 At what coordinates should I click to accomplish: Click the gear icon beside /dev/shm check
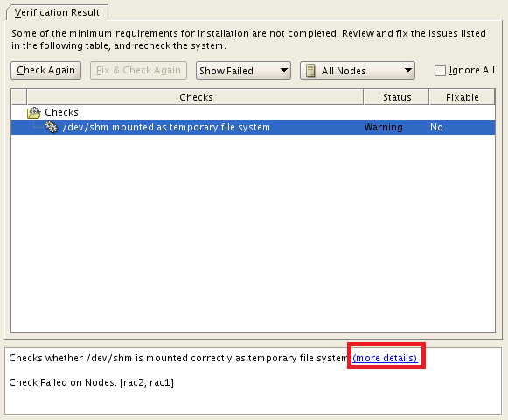point(52,127)
